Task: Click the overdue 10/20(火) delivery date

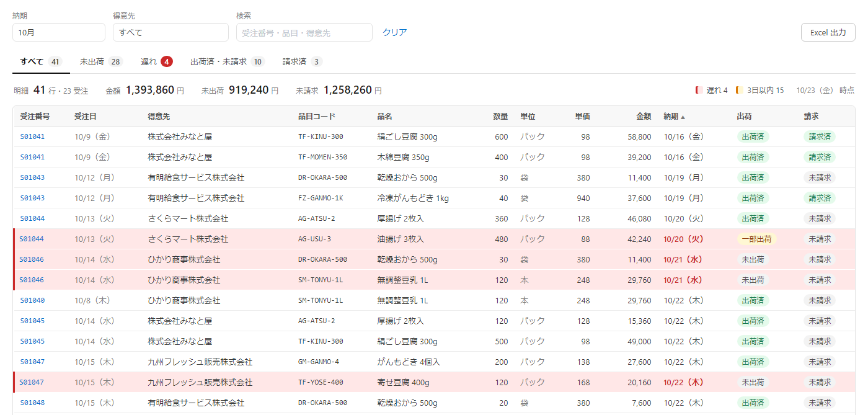Action: (683, 239)
